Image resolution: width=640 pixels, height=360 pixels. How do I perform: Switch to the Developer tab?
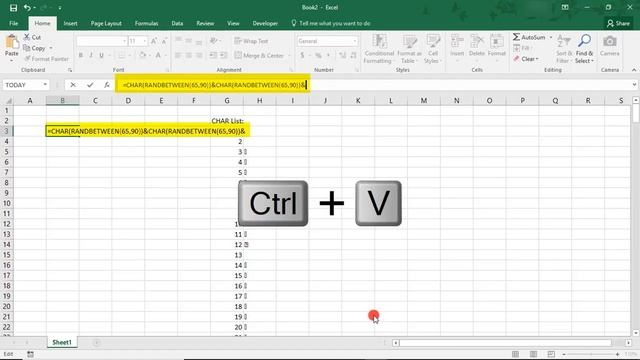point(265,23)
